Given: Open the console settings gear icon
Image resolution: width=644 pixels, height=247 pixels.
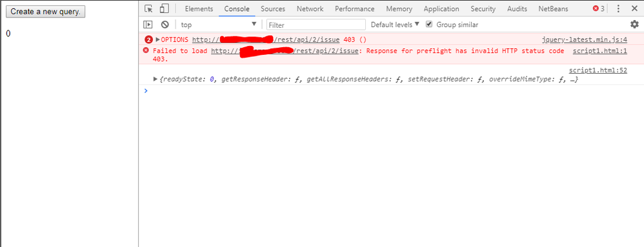Looking at the screenshot, I should click(x=634, y=25).
